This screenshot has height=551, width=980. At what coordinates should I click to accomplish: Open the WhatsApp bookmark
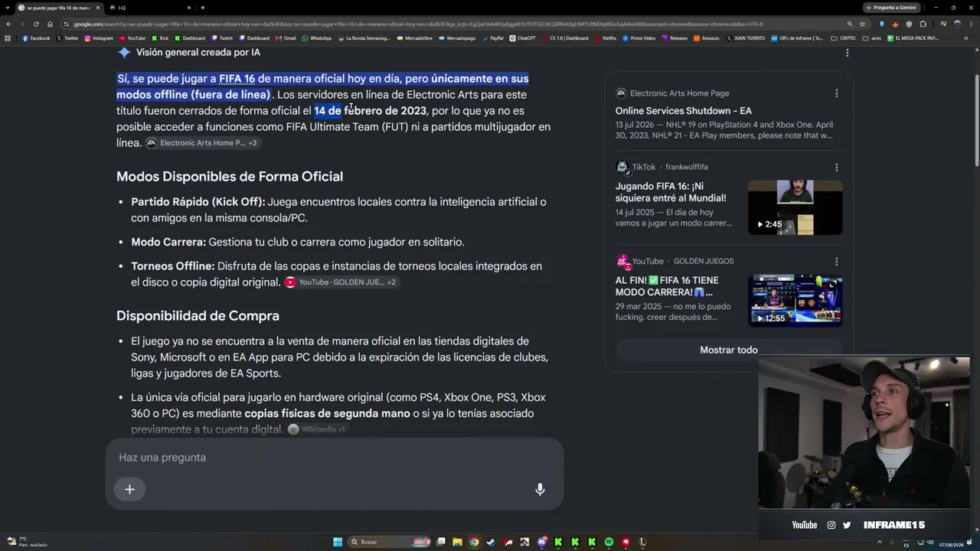tap(317, 38)
